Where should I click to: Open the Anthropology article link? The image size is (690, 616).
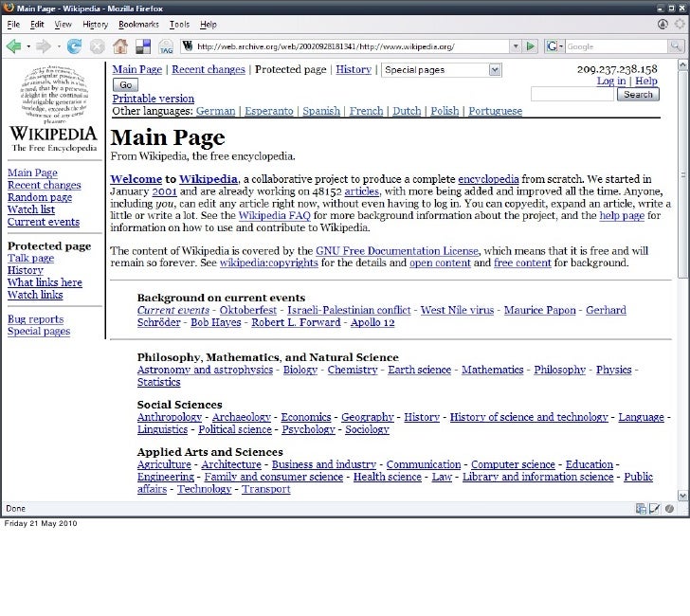coord(170,417)
